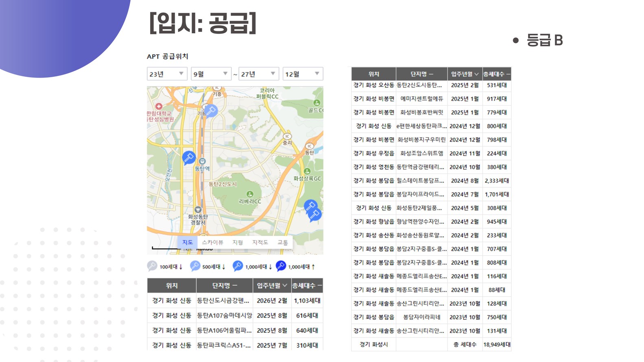Click 향남역한양수자인... complex name

421,221
